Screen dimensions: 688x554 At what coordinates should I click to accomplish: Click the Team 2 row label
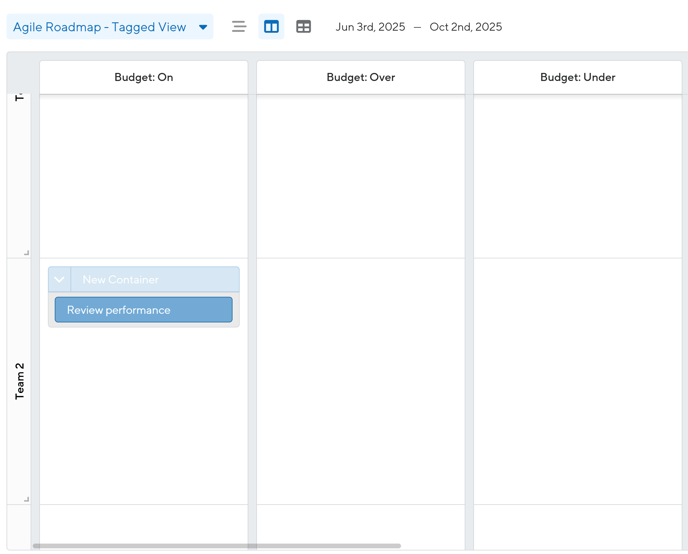coord(20,381)
